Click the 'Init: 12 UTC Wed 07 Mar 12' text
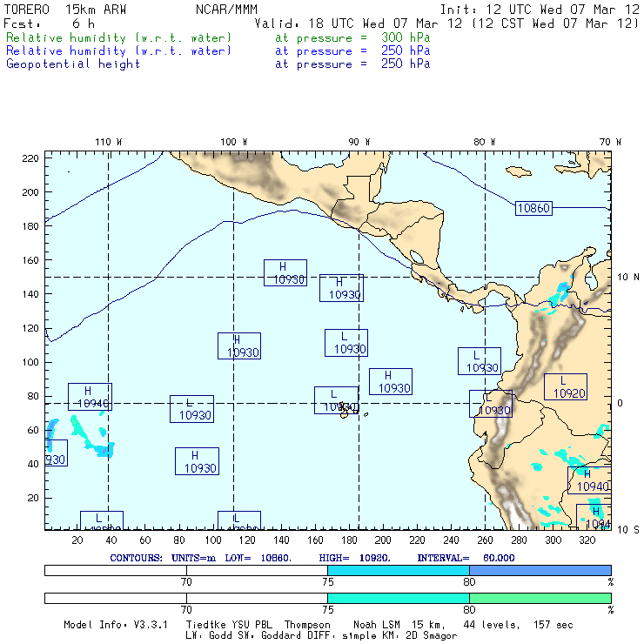The image size is (644, 644). 540,10
